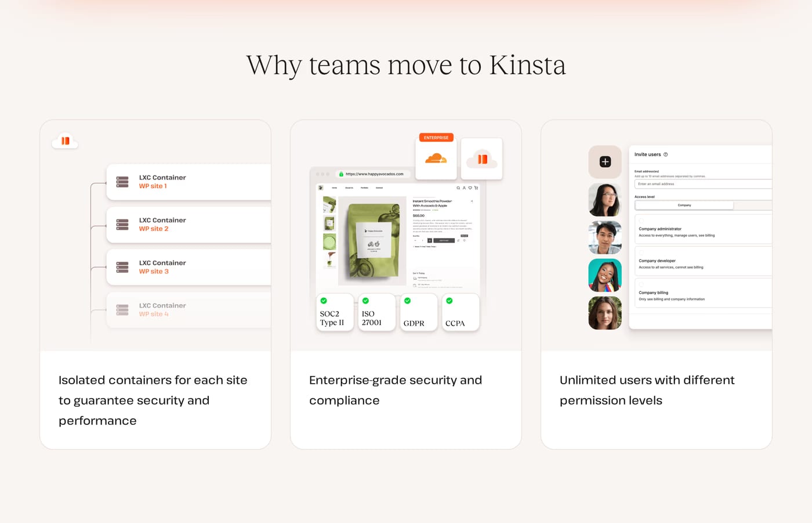
Task: Click the wishlist heart icon in the store header
Action: [x=470, y=188]
